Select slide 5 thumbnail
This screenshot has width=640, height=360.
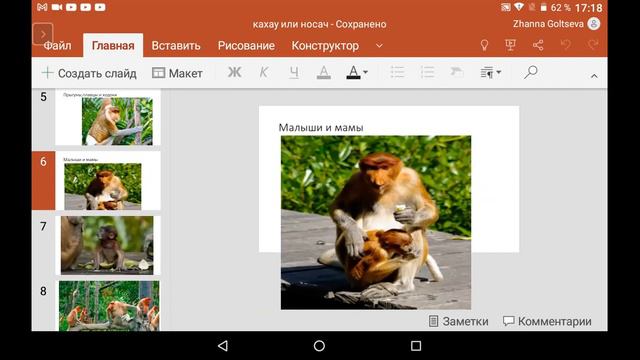[x=108, y=118]
